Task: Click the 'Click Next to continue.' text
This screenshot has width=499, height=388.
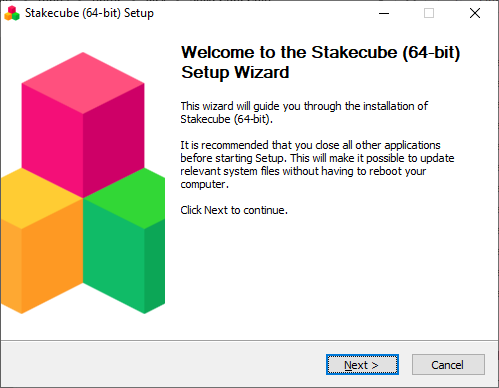Action: tap(234, 210)
